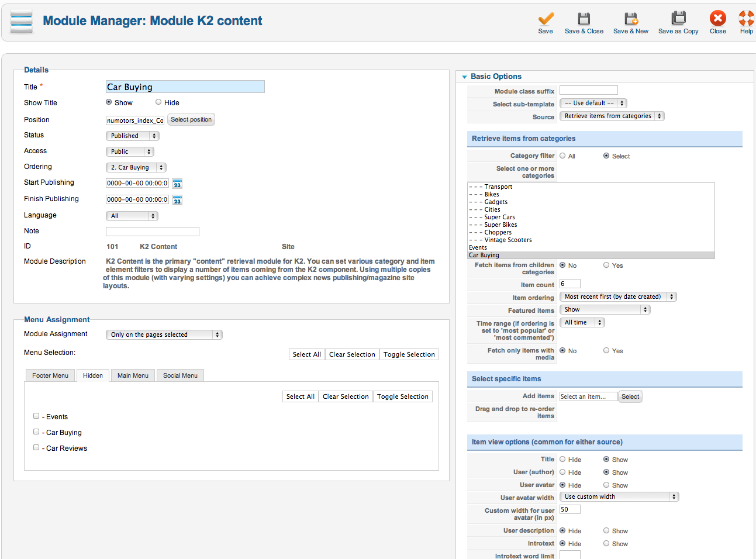
Task: Select 'Transport' in categories list
Action: click(x=591, y=187)
